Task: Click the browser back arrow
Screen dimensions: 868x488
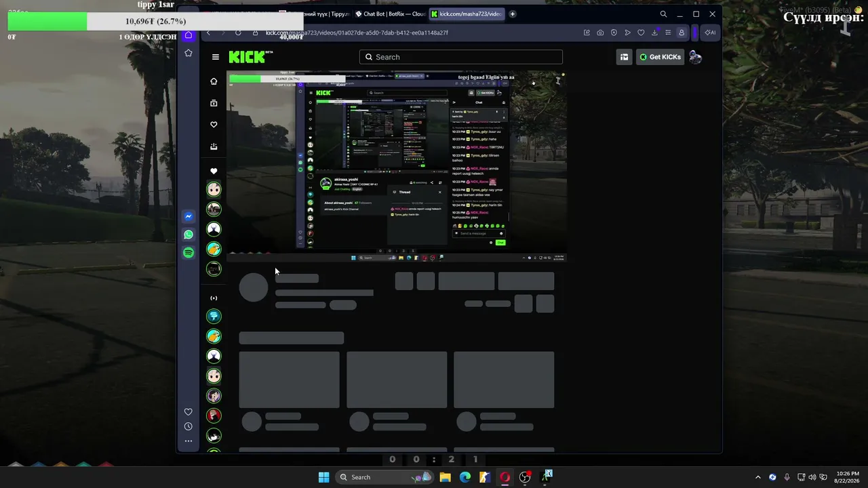Action: click(209, 33)
